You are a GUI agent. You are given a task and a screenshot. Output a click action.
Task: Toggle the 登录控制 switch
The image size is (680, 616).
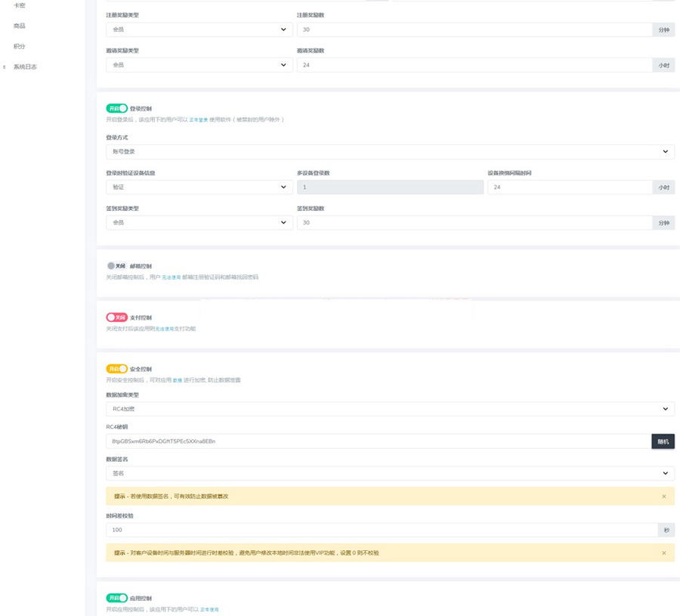(x=116, y=109)
